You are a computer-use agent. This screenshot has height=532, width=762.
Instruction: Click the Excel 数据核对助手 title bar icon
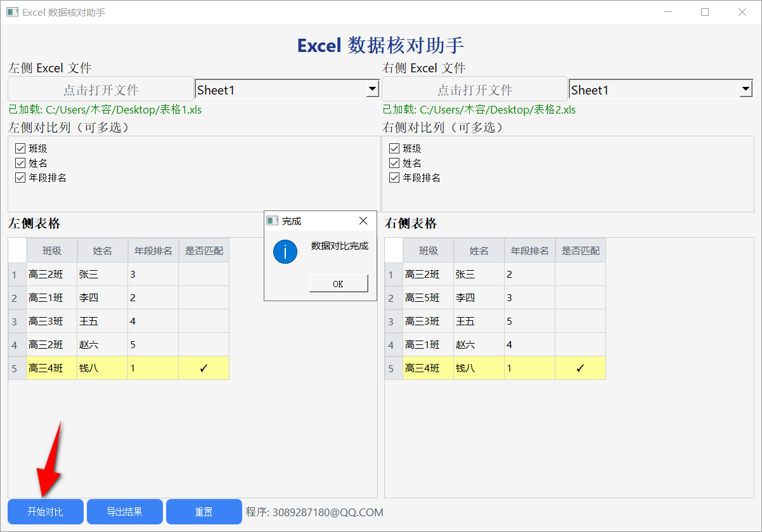[12, 11]
